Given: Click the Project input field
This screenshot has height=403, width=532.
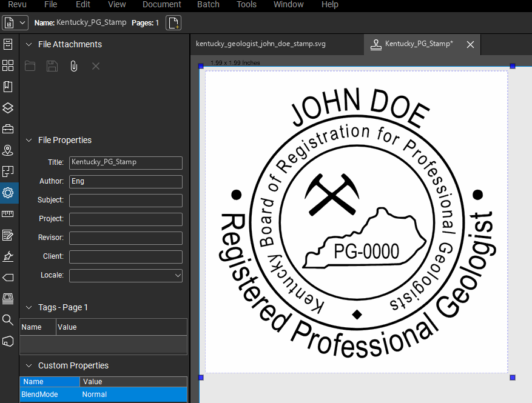Looking at the screenshot, I should 126,219.
